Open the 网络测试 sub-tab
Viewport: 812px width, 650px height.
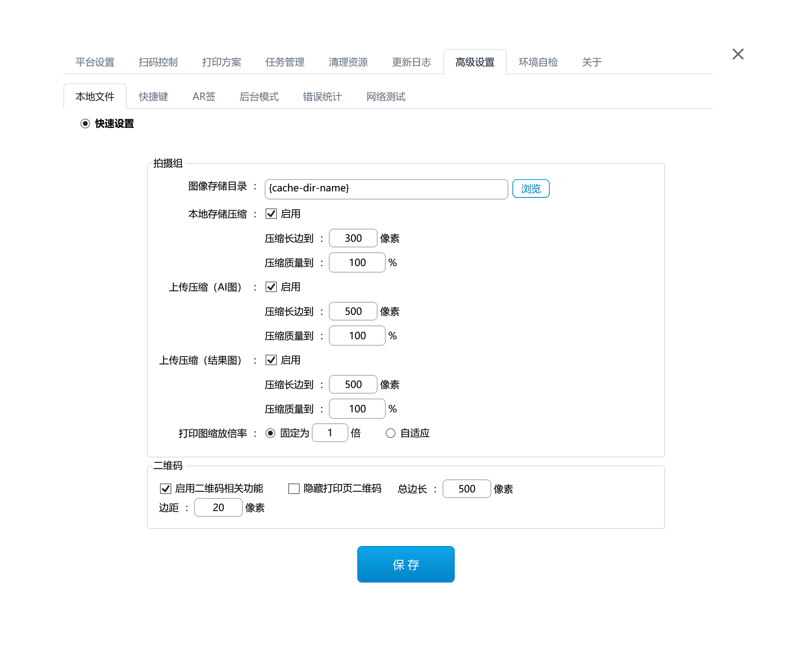pyautogui.click(x=386, y=97)
